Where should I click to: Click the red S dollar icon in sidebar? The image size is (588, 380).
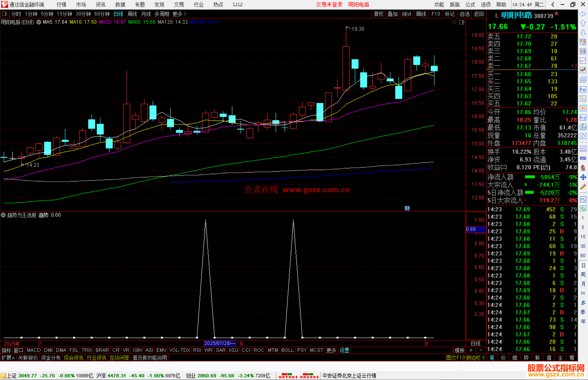pyautogui.click(x=583, y=168)
